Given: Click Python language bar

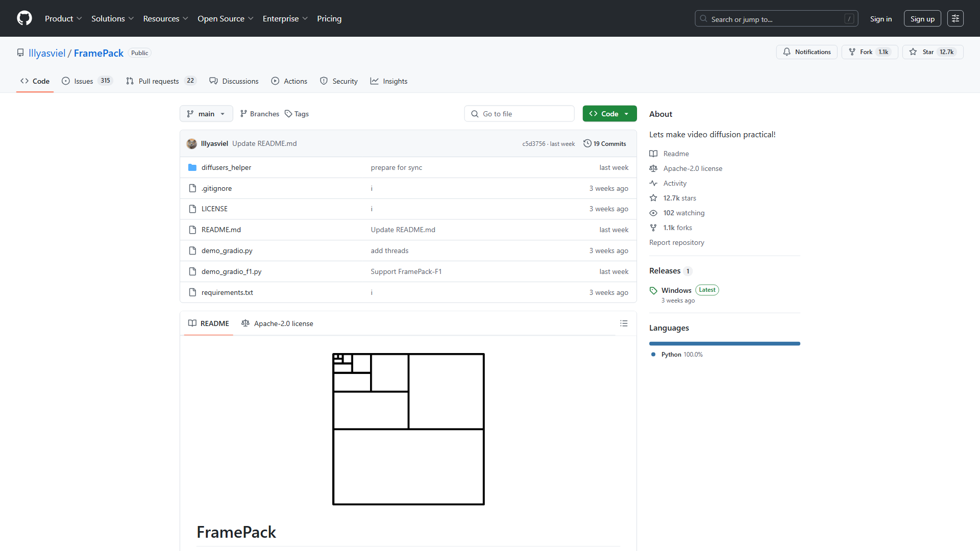Looking at the screenshot, I should click(725, 344).
